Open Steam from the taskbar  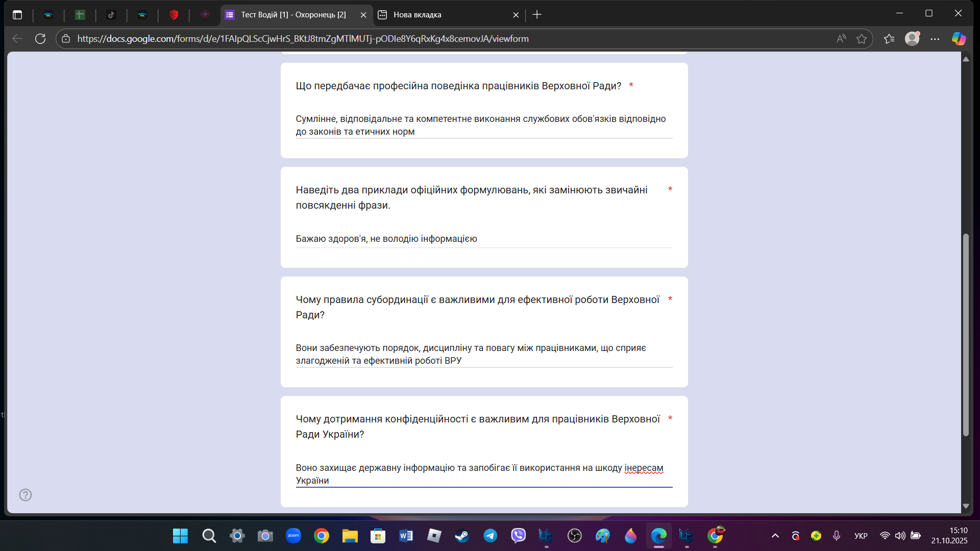[462, 536]
